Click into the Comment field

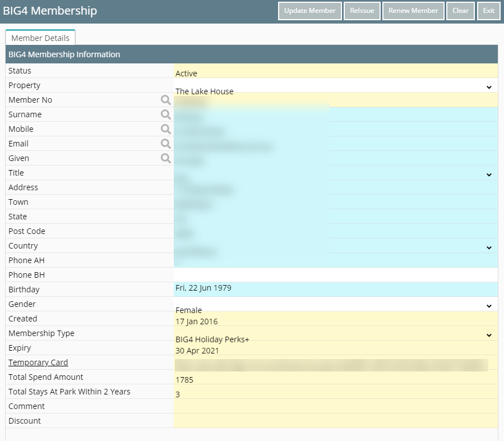pos(336,406)
